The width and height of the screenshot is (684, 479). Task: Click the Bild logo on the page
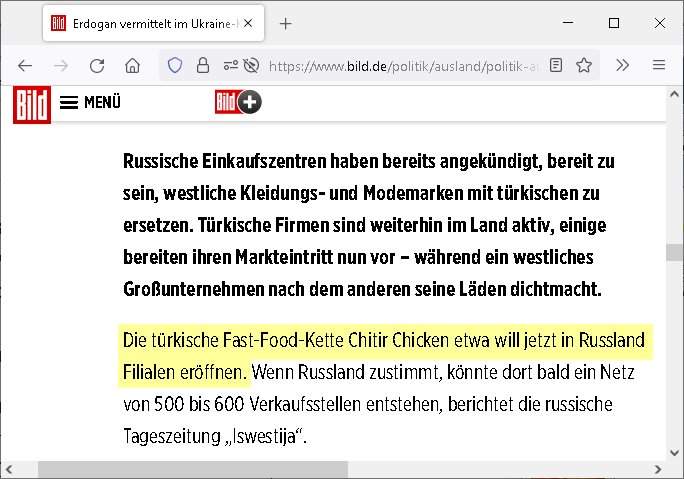pos(32,105)
